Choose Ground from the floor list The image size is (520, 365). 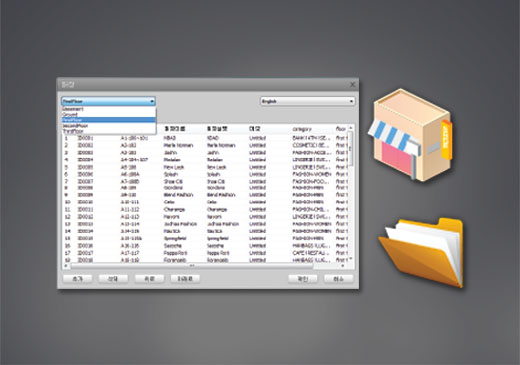[109, 114]
